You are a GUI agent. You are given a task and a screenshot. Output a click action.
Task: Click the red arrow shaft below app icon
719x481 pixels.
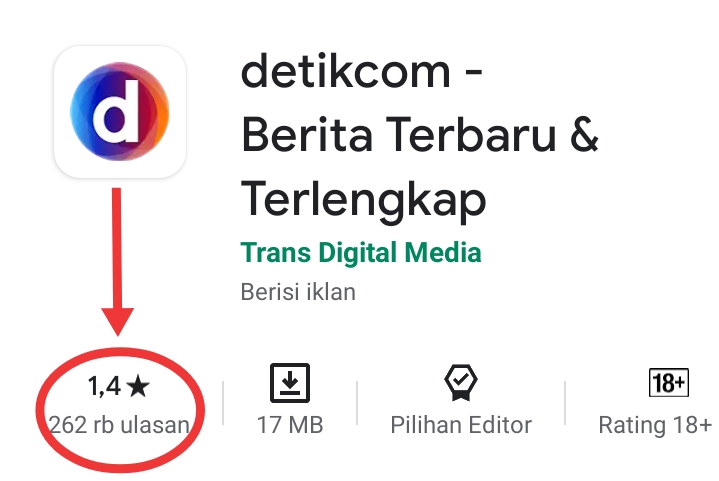point(117,248)
